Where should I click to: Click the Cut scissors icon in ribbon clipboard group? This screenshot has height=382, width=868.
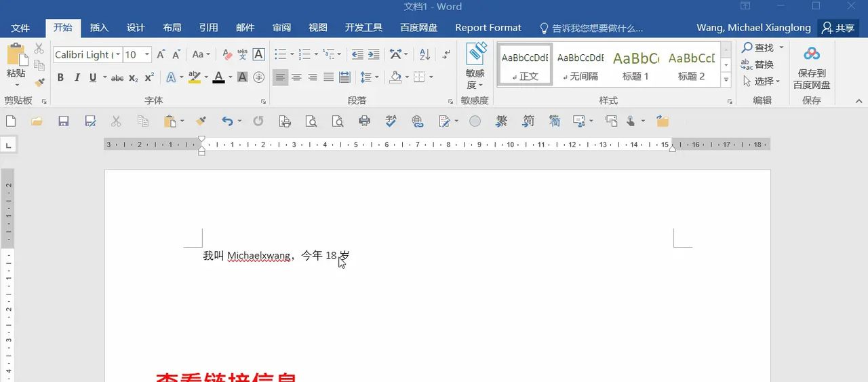pyautogui.click(x=39, y=49)
